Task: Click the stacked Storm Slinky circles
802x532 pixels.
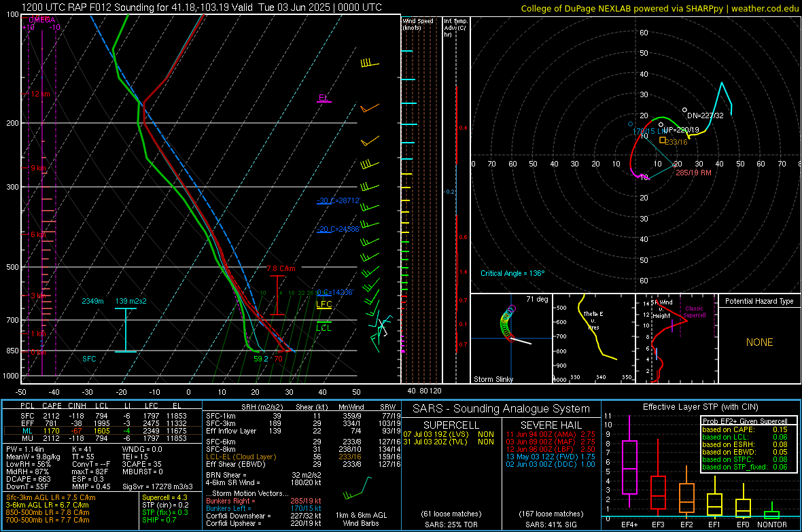Action: 507,322
